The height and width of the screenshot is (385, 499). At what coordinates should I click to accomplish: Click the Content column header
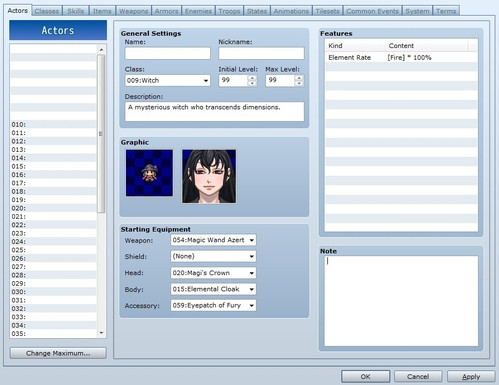pos(426,46)
